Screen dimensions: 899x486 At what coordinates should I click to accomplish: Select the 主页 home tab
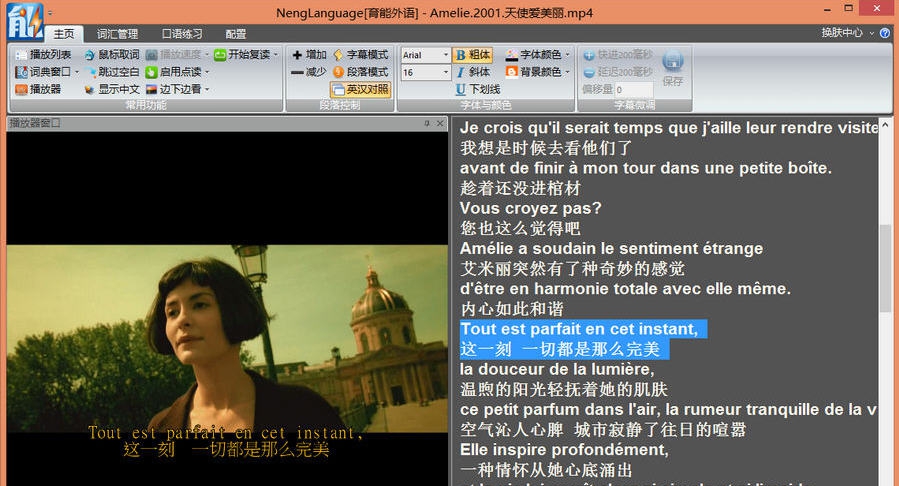pos(64,34)
